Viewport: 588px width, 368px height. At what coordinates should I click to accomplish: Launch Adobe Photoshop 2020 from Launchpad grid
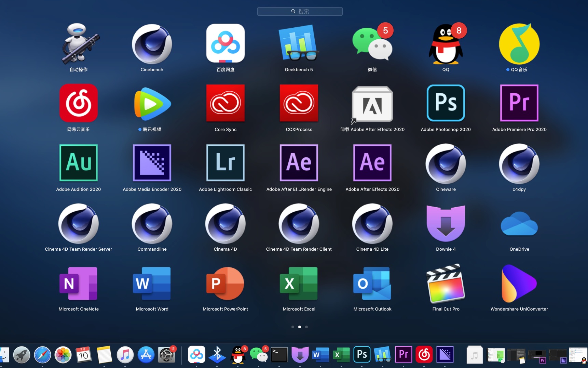click(446, 103)
